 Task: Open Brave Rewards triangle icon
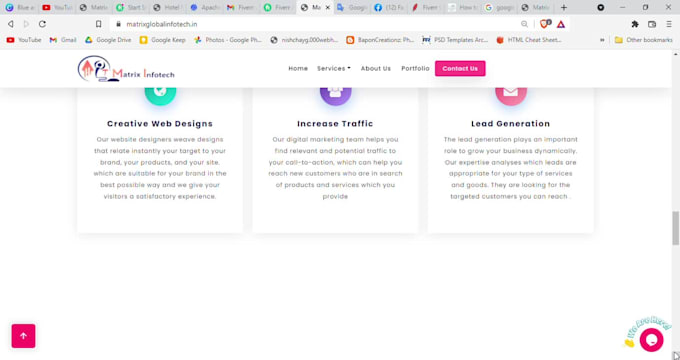(x=561, y=24)
